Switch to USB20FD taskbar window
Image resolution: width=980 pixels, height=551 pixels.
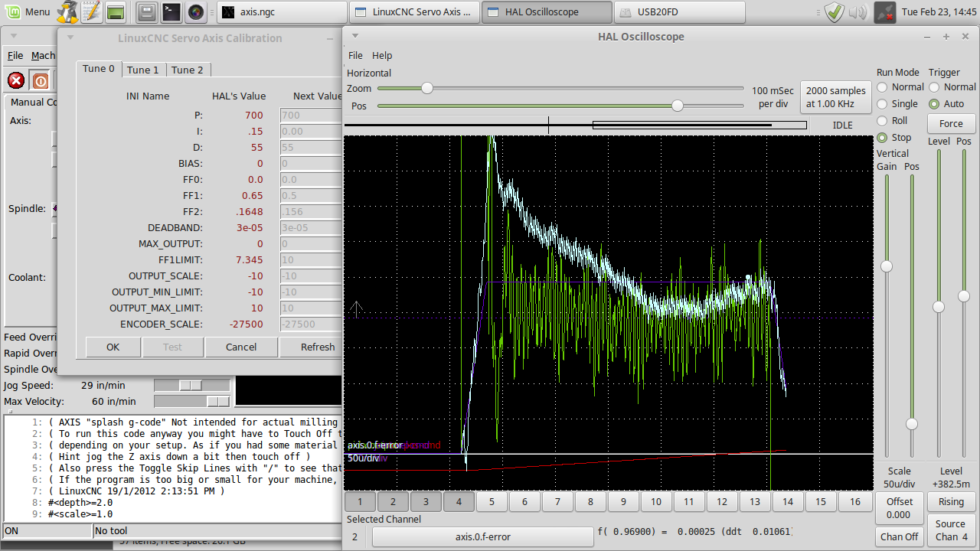pos(680,12)
